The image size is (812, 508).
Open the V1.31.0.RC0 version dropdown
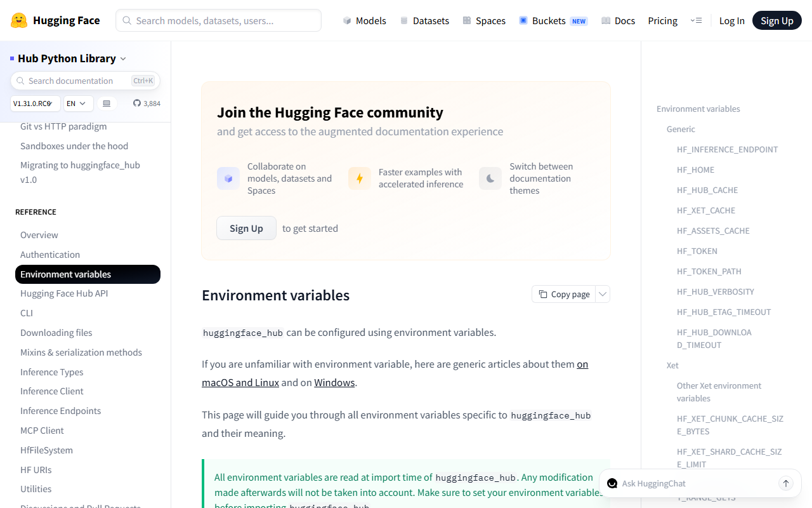coord(36,104)
